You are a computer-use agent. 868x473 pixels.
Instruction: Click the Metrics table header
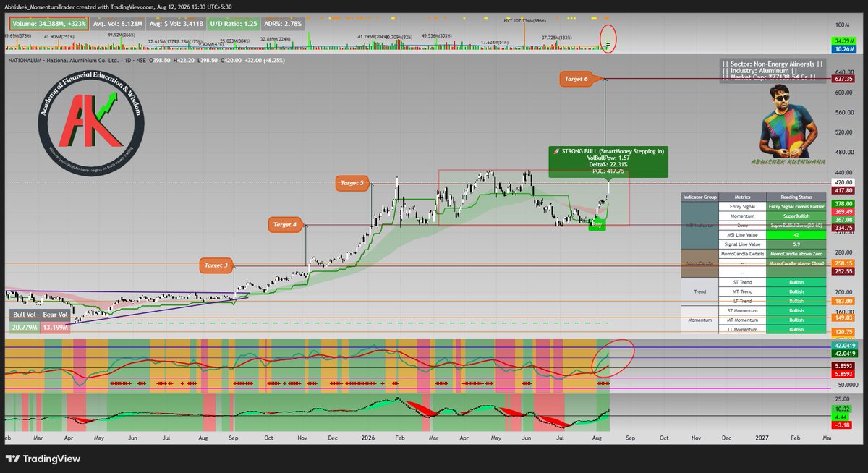(742, 197)
